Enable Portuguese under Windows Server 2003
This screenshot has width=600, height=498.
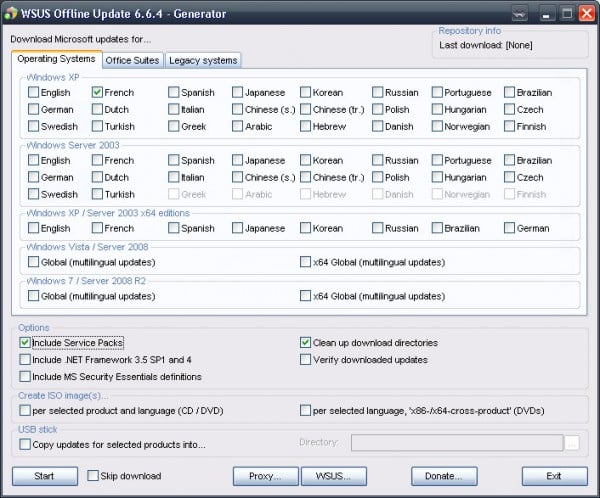tap(437, 160)
